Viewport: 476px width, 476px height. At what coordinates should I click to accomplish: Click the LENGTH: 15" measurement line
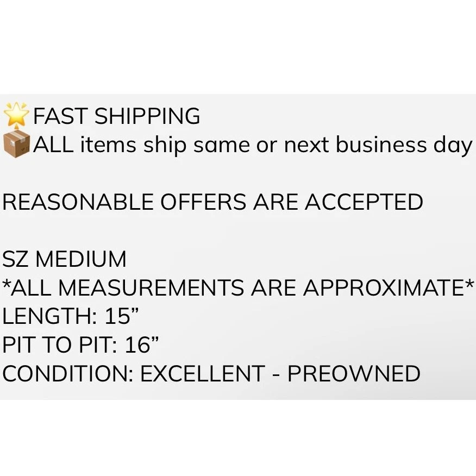67,316
